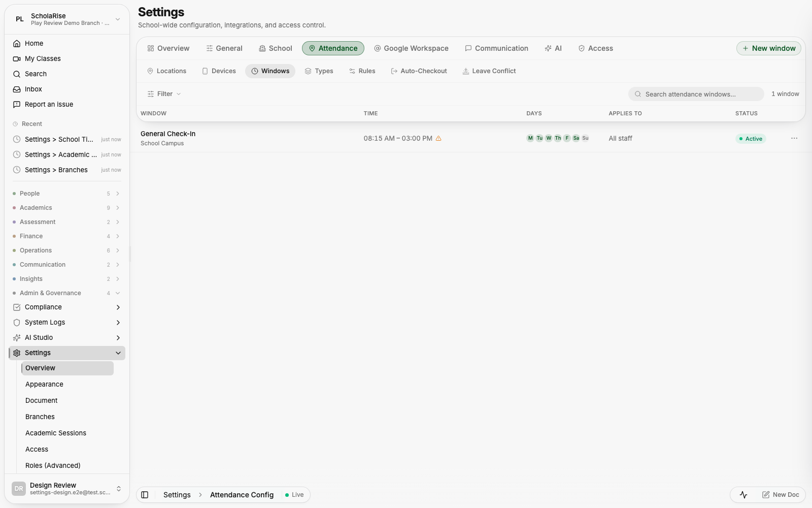Collapse the Admin & Governance section
The image size is (812, 508).
click(67, 293)
